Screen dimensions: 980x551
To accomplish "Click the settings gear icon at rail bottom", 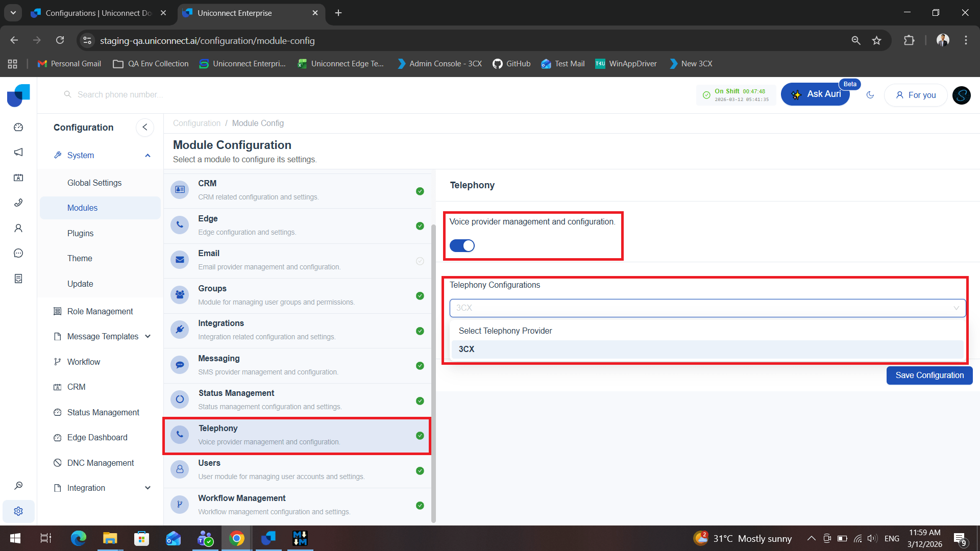I will pos(18,511).
